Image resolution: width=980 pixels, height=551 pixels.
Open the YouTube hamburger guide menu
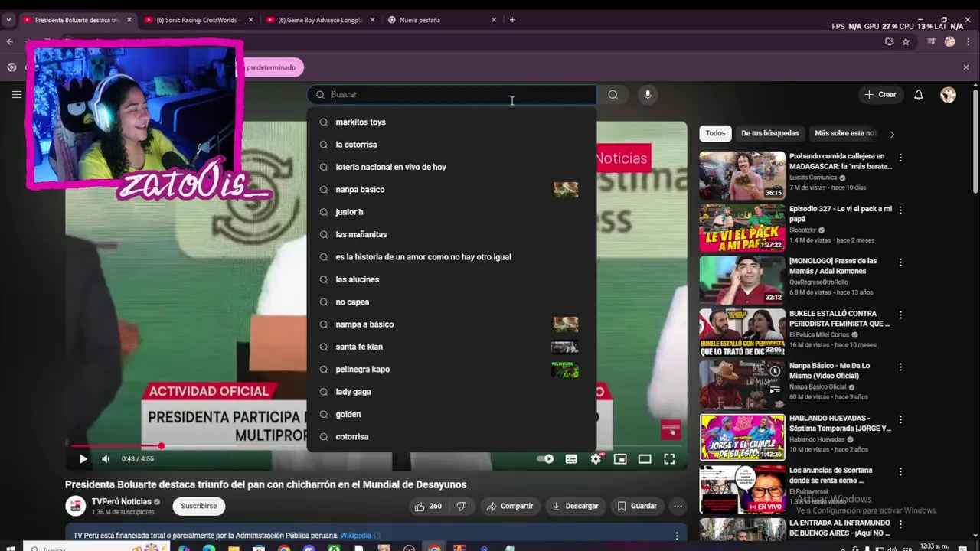coord(16,94)
